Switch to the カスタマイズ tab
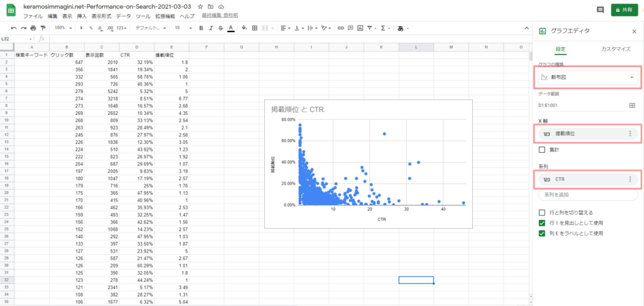644x306 pixels. (x=615, y=49)
